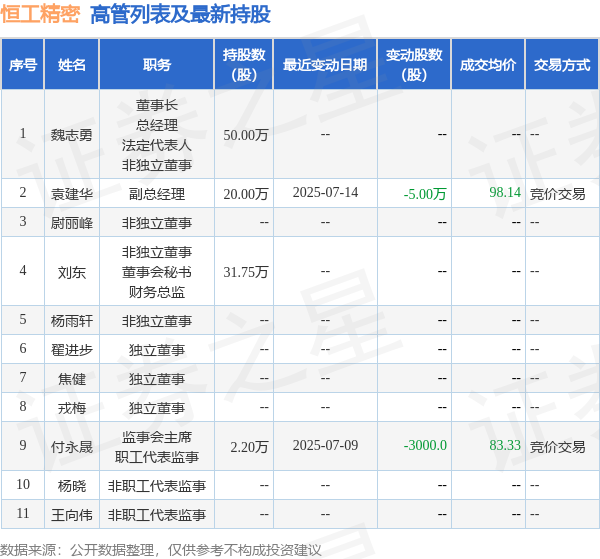Click 独立董事 in 翟进步's row
The image size is (600, 559).
point(157,350)
